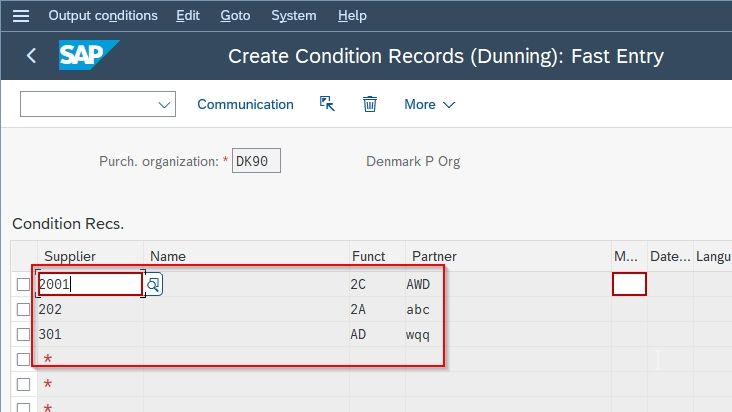
Task: Select the first empty row checkbox
Action: pyautogui.click(x=23, y=359)
